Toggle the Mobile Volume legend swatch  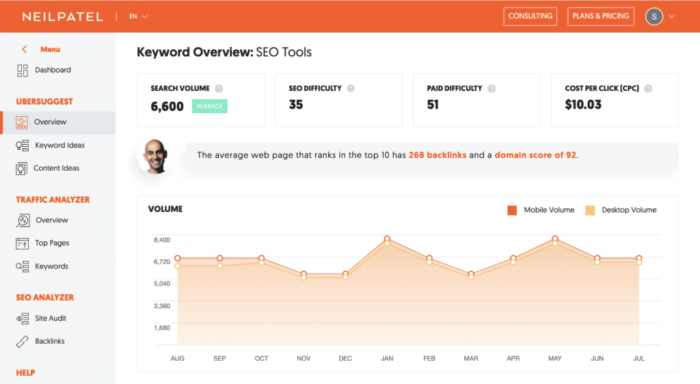512,210
